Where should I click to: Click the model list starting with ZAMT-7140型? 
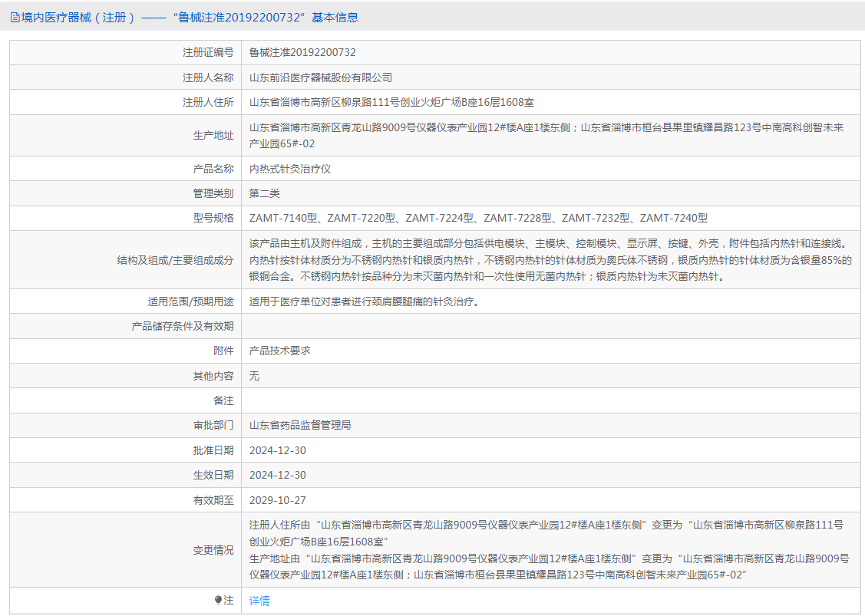pyautogui.click(x=478, y=218)
